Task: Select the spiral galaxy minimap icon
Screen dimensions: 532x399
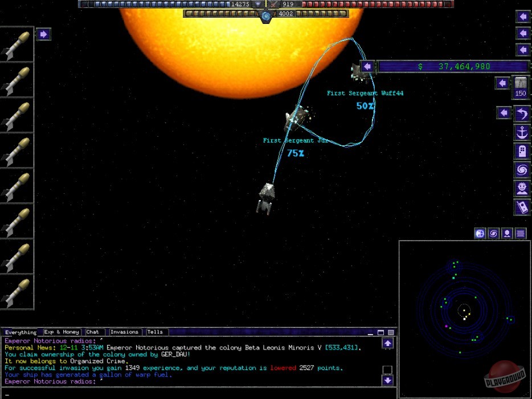Action: (493, 233)
